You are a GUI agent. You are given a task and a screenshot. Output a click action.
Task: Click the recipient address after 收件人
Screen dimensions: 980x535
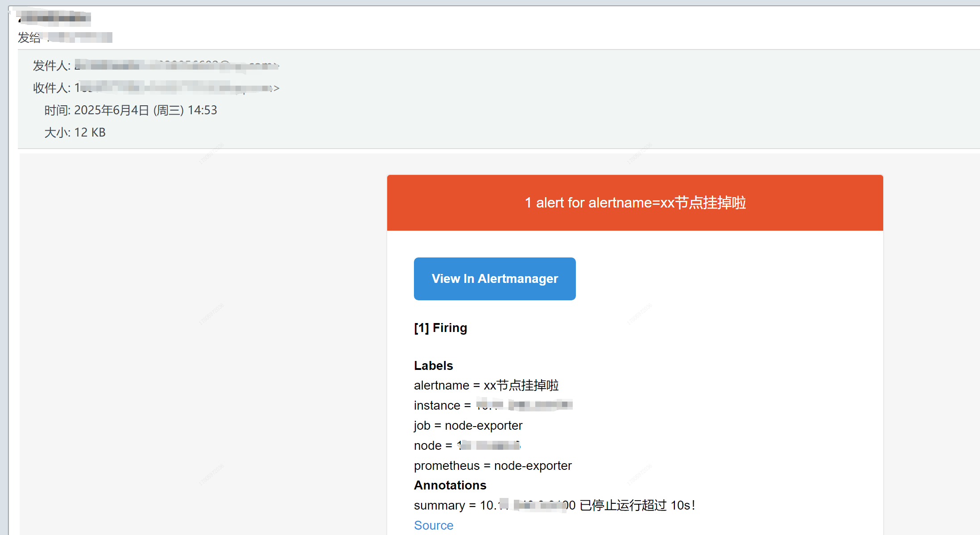177,87
